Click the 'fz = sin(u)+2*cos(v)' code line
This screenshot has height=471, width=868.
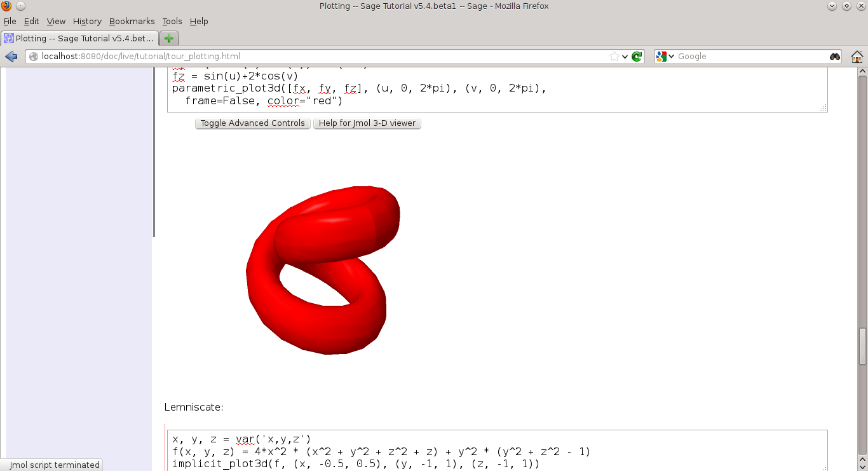click(235, 76)
